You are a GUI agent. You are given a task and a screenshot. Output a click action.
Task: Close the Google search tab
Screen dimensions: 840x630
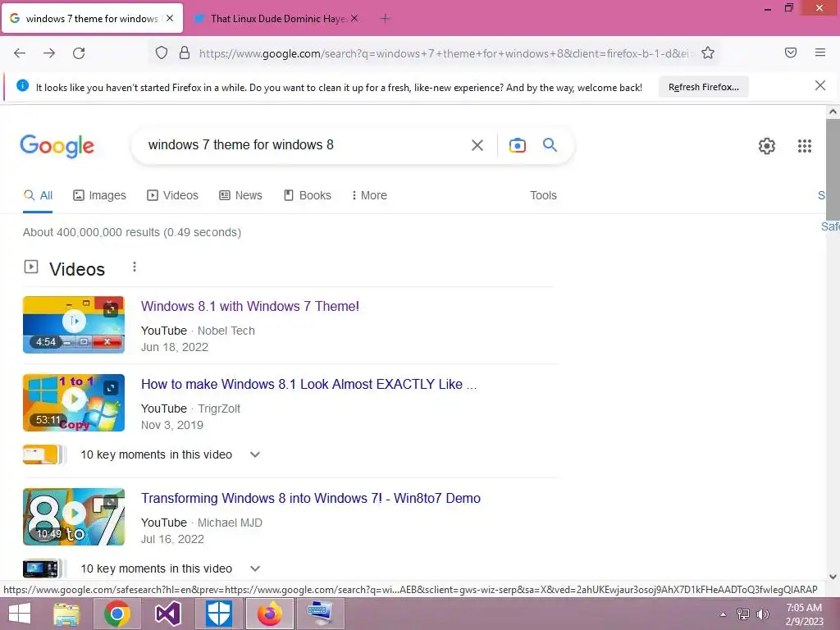[170, 18]
